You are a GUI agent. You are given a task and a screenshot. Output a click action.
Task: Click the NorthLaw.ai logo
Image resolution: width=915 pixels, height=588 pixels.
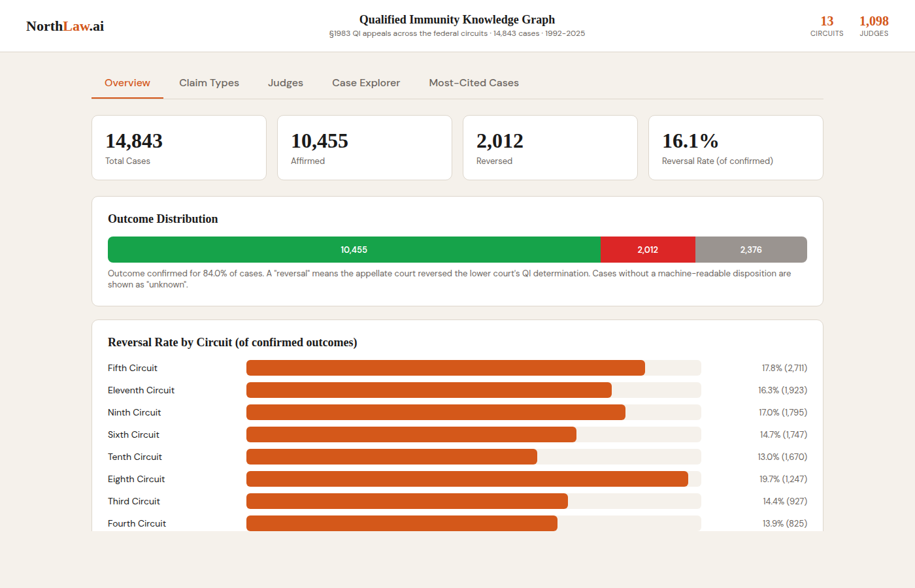[x=65, y=26]
